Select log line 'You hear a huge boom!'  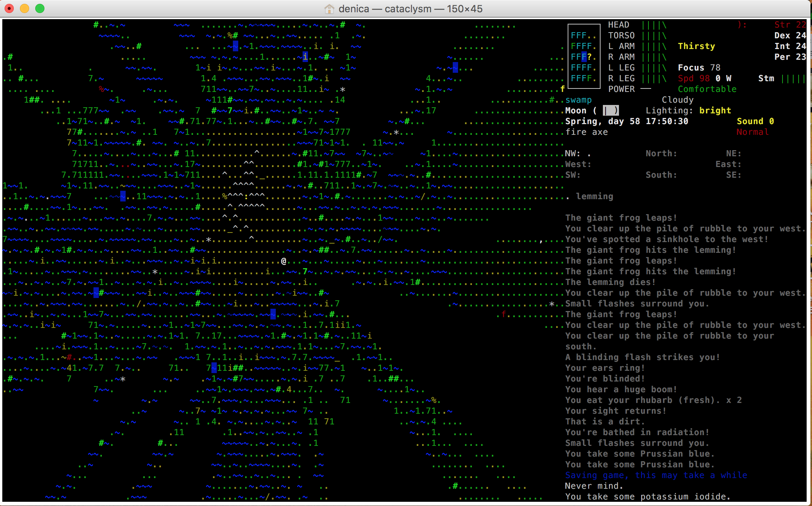tap(621, 390)
